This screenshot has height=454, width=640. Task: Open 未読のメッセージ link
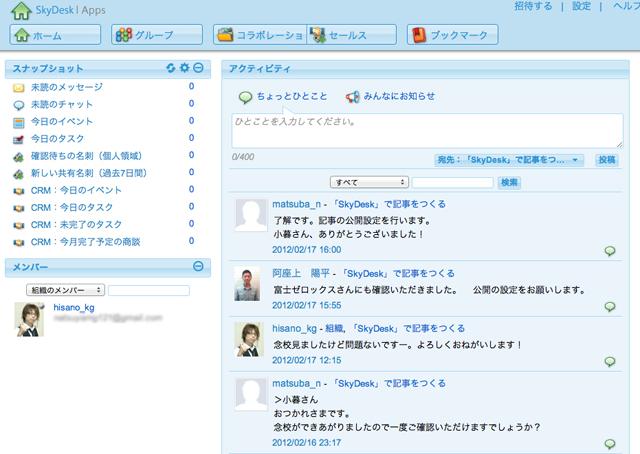[67, 87]
